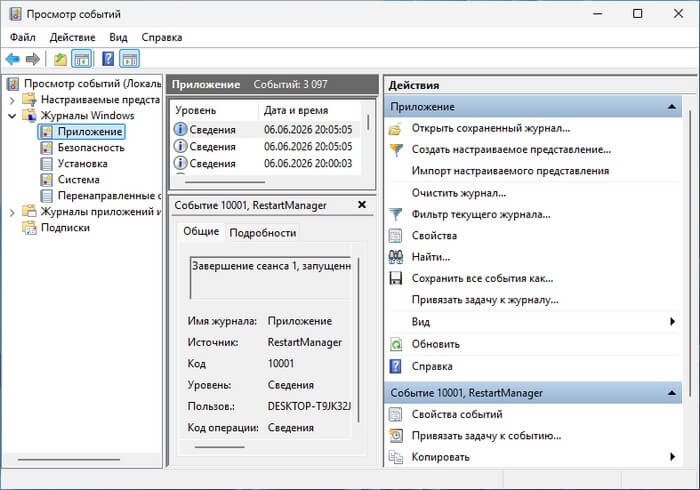
Task: Select Перенаправленные события in the tree
Action: tap(109, 196)
